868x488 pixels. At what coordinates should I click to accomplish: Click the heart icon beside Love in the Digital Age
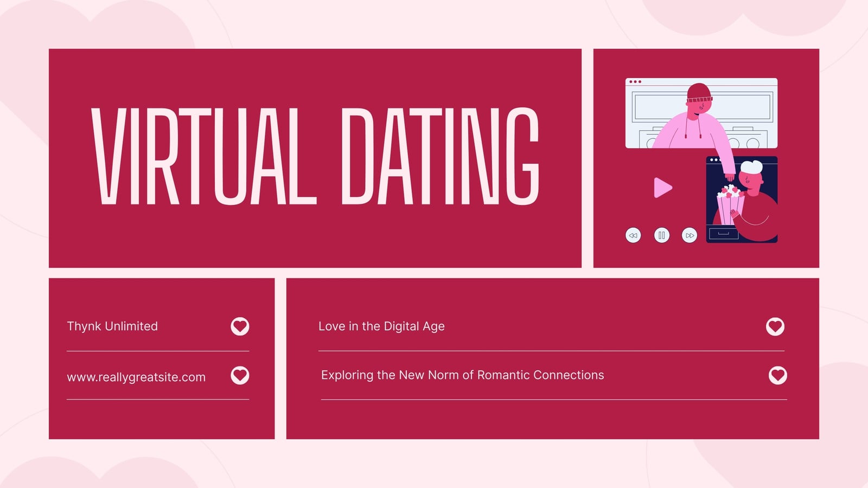pos(775,326)
